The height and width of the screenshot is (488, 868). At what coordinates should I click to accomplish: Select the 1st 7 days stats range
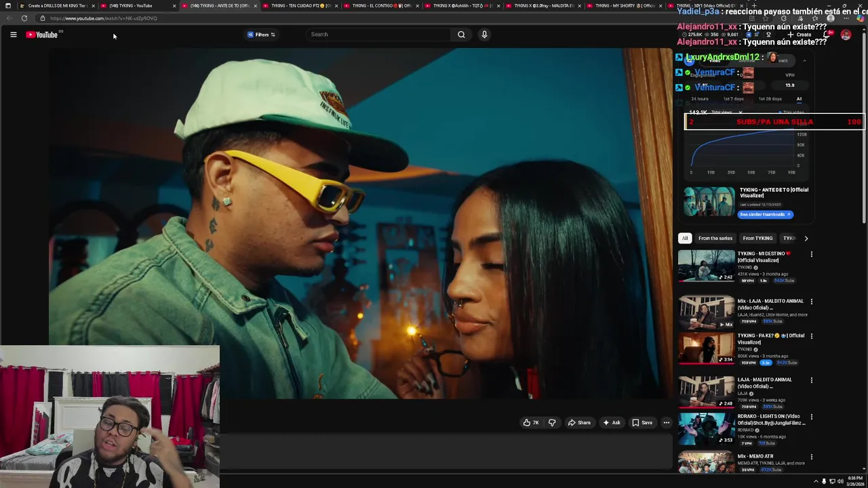click(733, 99)
